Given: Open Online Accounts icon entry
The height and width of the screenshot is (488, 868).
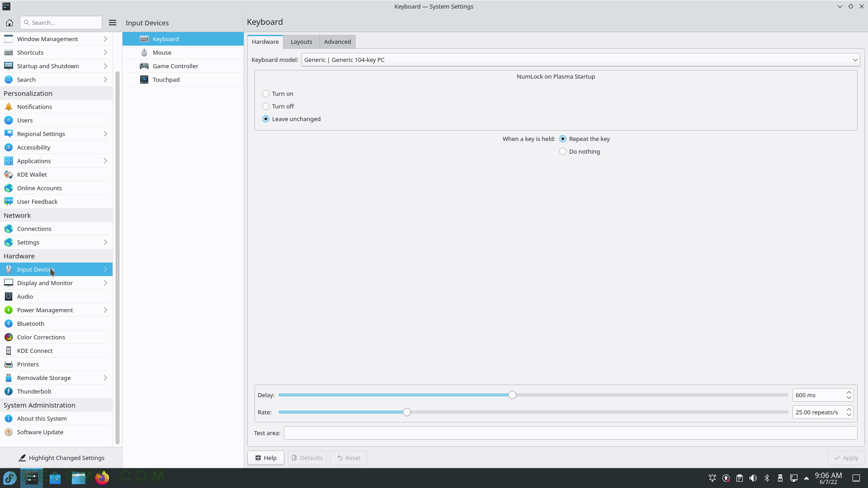Looking at the screenshot, I should click(x=9, y=188).
